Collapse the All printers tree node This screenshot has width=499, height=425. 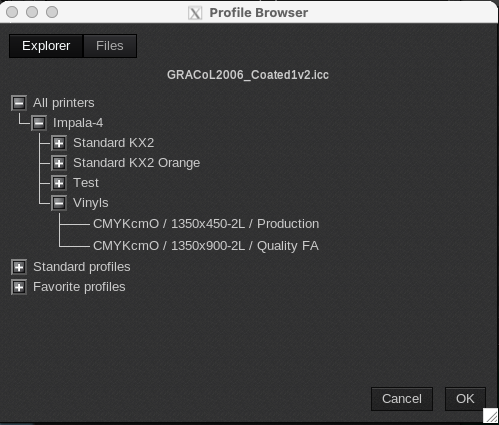coord(19,103)
